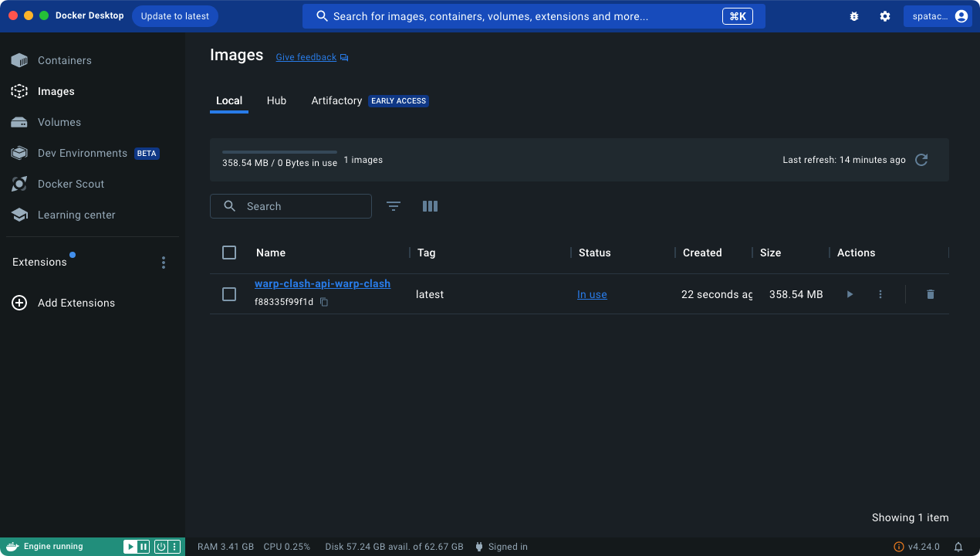980x556 pixels.
Task: Click the refresh images icon
Action: [x=921, y=160]
